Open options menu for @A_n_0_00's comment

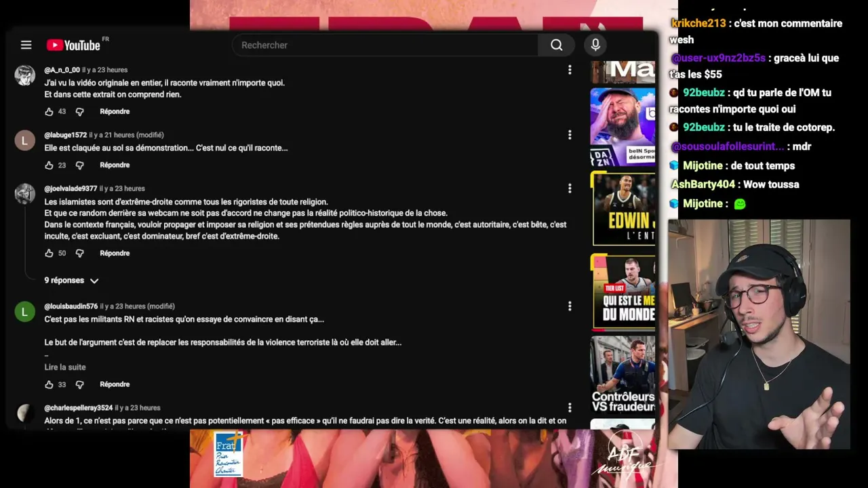[570, 70]
